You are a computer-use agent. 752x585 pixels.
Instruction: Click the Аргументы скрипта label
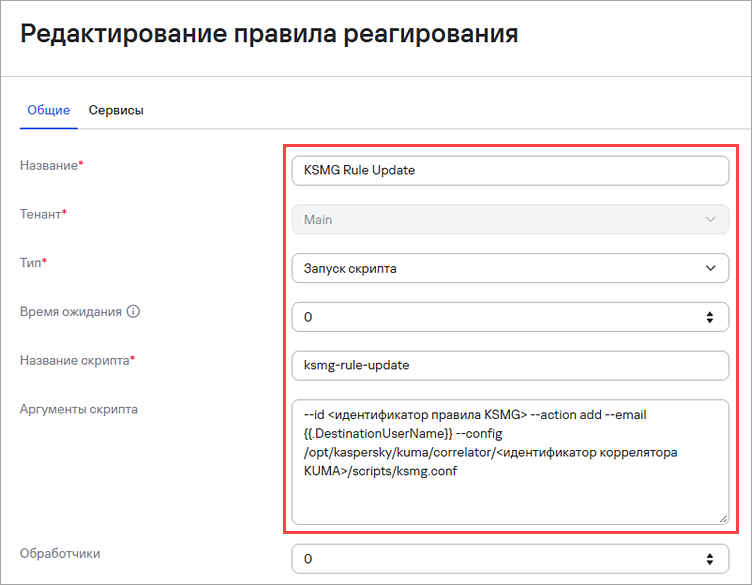[x=79, y=410]
